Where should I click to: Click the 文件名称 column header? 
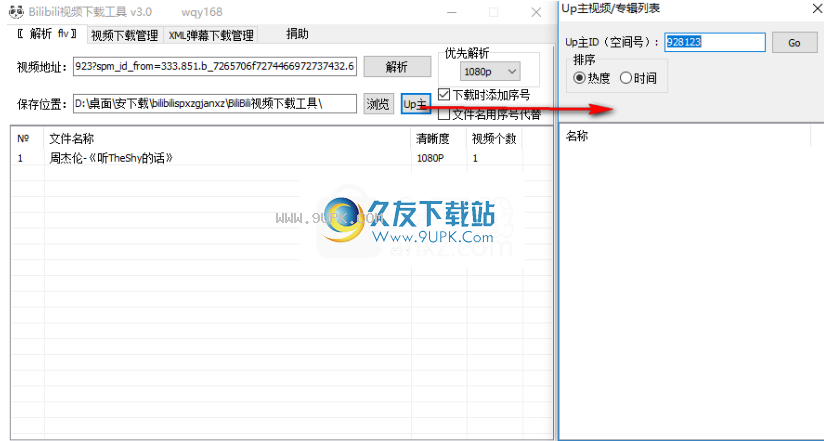(228, 139)
